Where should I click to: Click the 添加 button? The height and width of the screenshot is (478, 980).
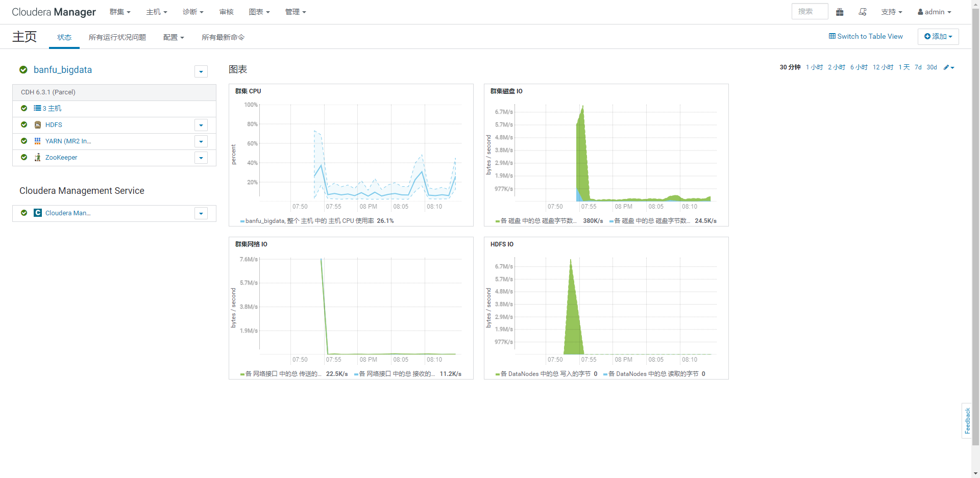938,37
